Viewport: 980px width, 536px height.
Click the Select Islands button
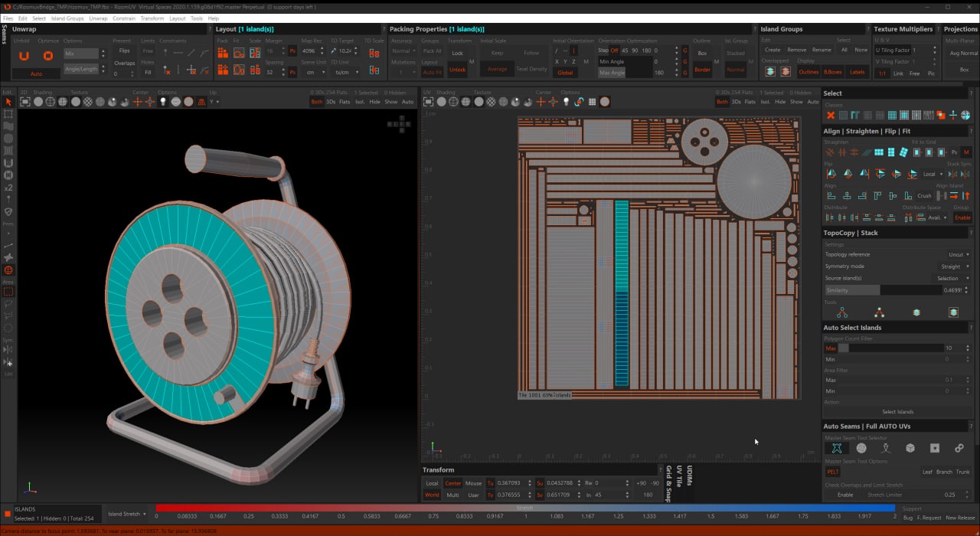coord(897,412)
